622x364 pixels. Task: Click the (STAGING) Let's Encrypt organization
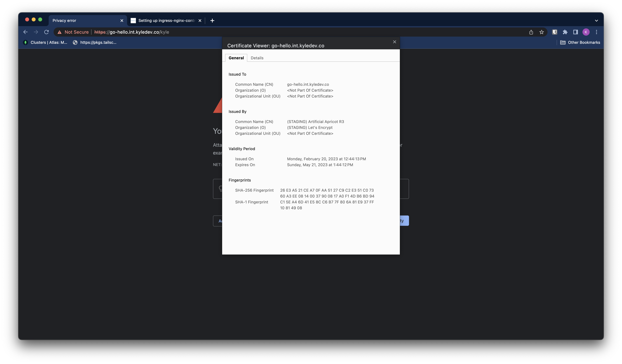(x=310, y=128)
